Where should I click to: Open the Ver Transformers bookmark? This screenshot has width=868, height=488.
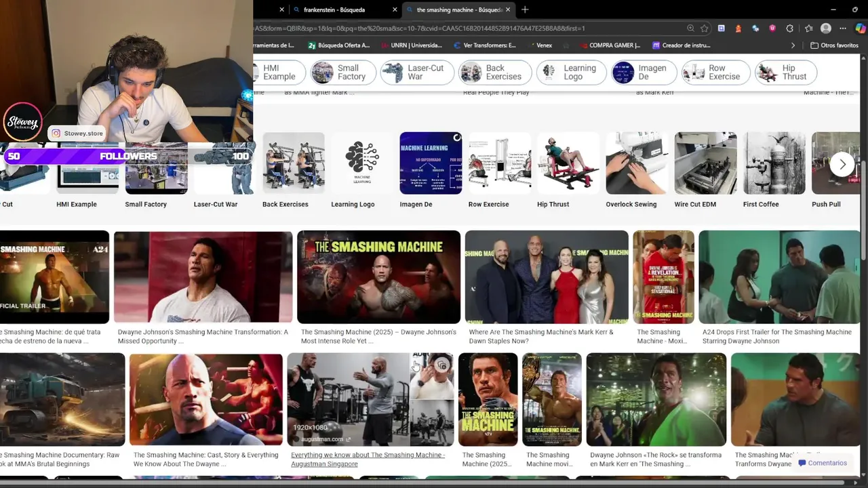click(x=484, y=45)
